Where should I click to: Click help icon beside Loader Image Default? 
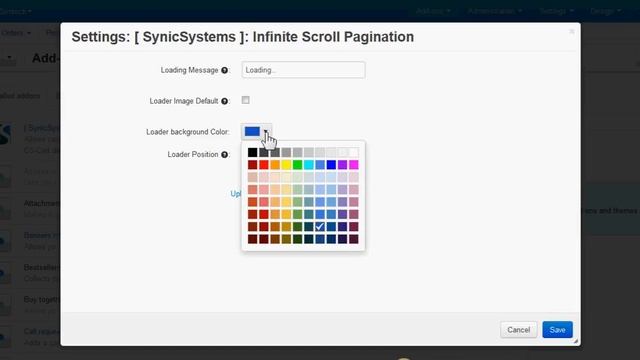(224, 101)
